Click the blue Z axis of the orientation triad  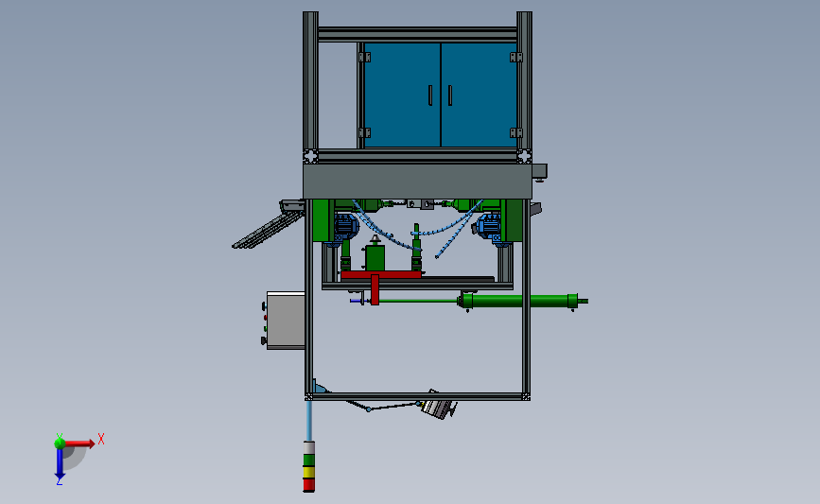60,464
